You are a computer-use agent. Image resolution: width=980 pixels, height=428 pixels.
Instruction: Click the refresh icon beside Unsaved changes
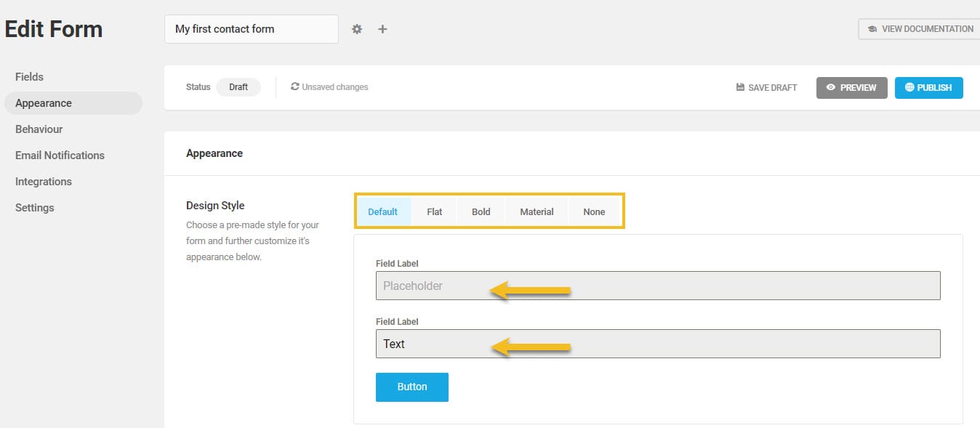[x=294, y=86]
